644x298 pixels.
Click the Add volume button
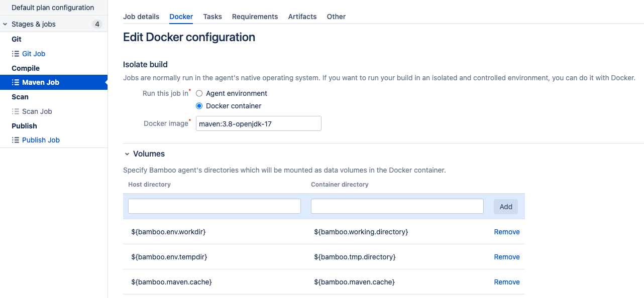click(506, 207)
